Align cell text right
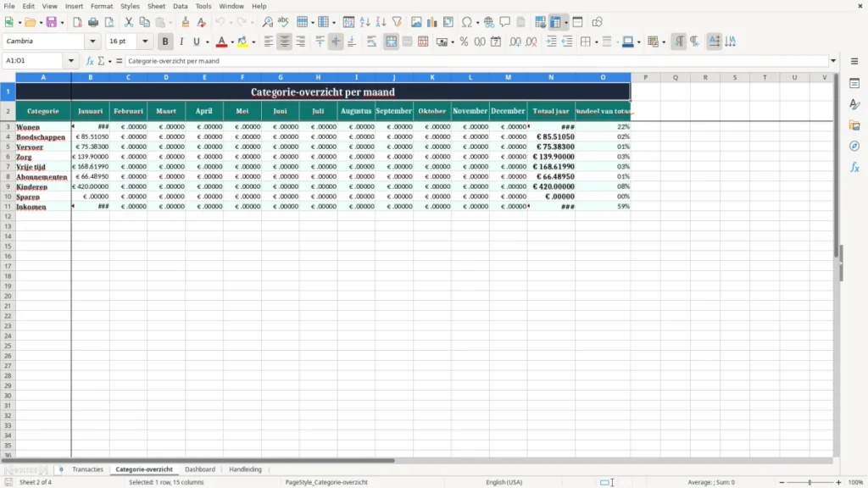The image size is (868, 488). click(301, 42)
